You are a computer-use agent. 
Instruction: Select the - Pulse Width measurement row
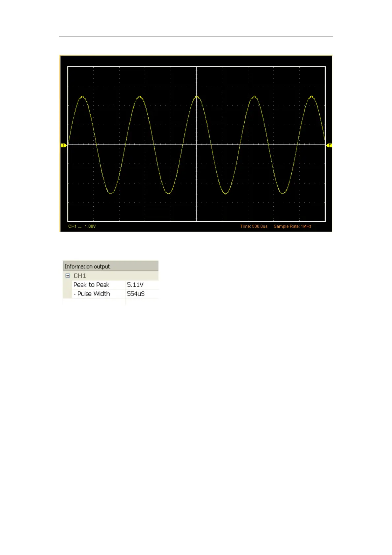(x=111, y=294)
